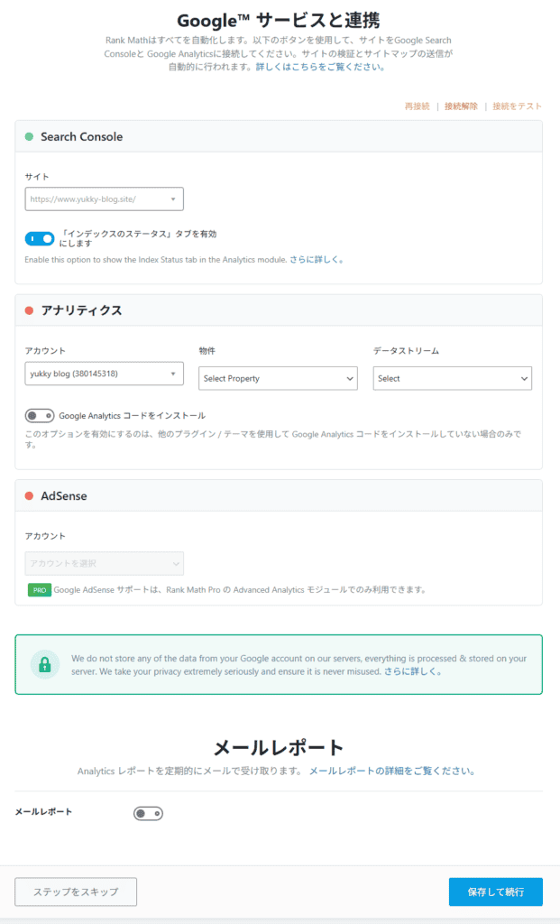Click the red status dot beside AdSense header
The width and height of the screenshot is (560, 924).
point(27,495)
